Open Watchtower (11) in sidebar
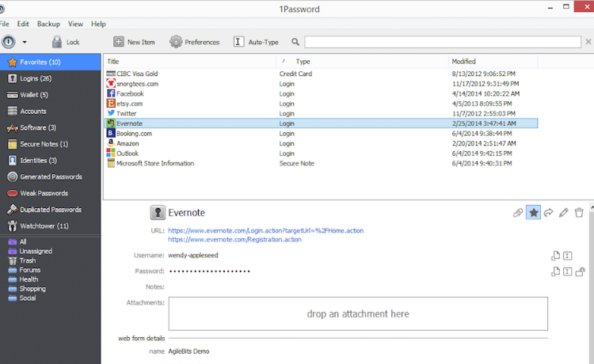Viewport: 594px width, 364px height. click(51, 226)
